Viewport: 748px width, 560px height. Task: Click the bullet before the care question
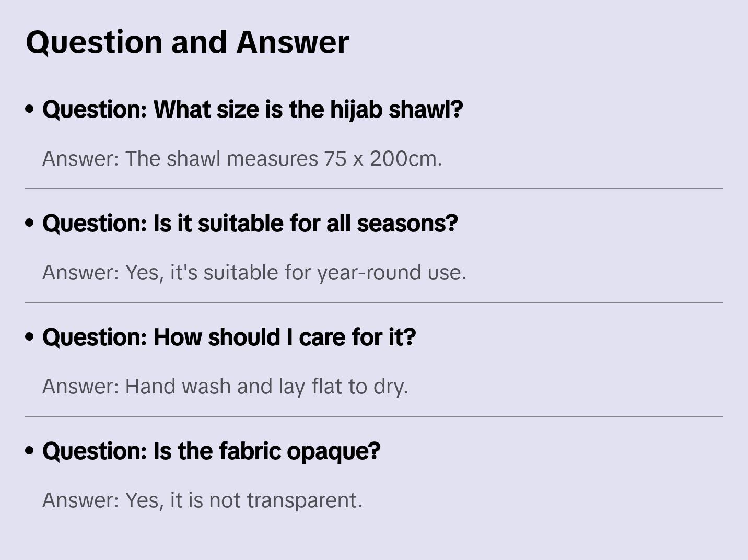(30, 337)
